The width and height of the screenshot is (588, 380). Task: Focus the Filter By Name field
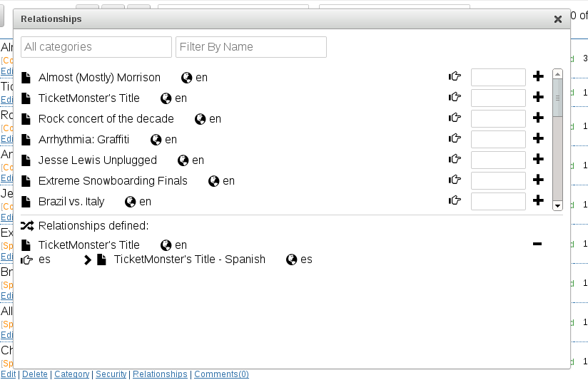(251, 47)
